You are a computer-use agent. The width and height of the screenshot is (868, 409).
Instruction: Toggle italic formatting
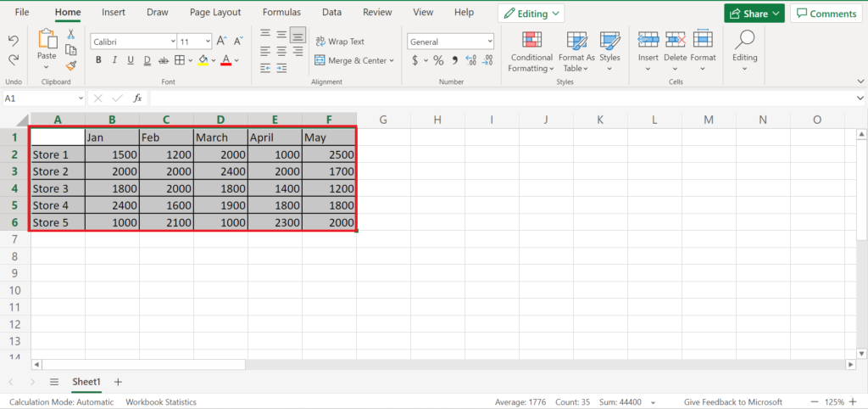[x=114, y=60]
